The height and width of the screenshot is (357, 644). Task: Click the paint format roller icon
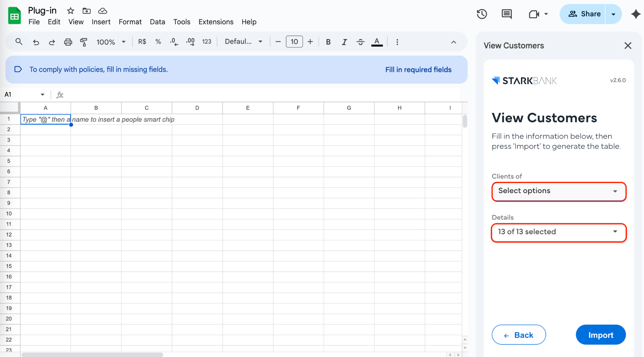click(x=84, y=42)
